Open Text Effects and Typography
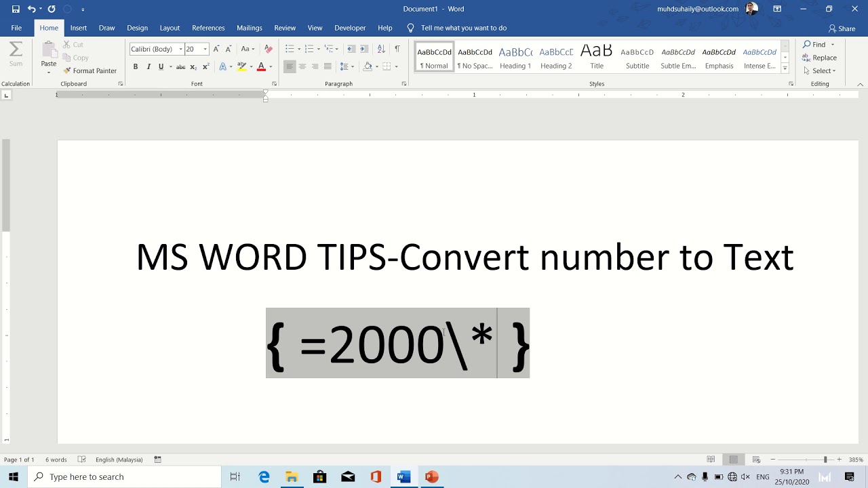The width and height of the screenshot is (868, 488). [222, 66]
